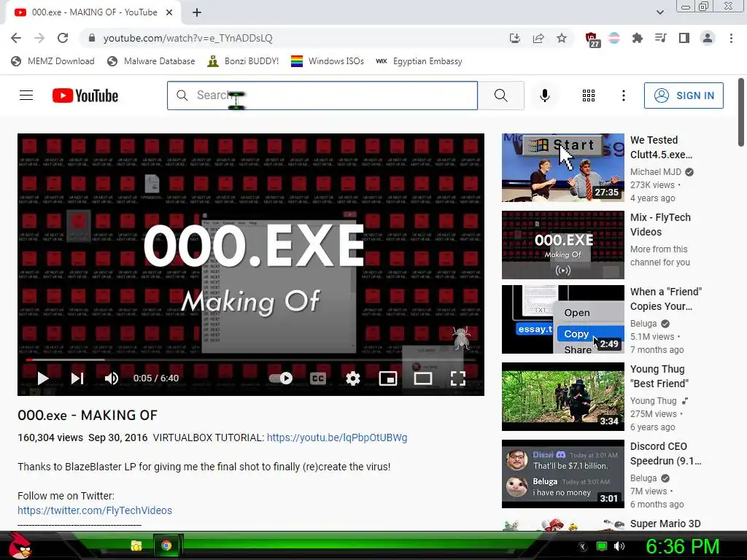Screen dimensions: 747x560
Task: Click the browser forward arrow
Action: pos(39,38)
